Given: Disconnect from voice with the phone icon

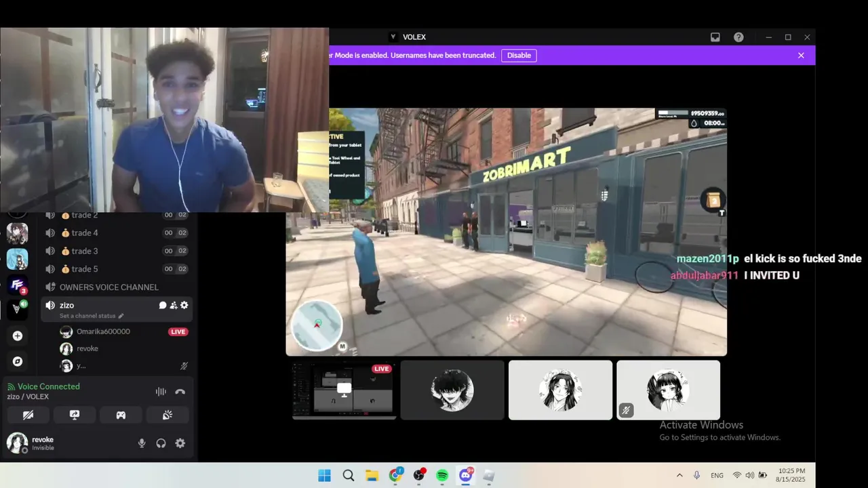Looking at the screenshot, I should point(180,392).
